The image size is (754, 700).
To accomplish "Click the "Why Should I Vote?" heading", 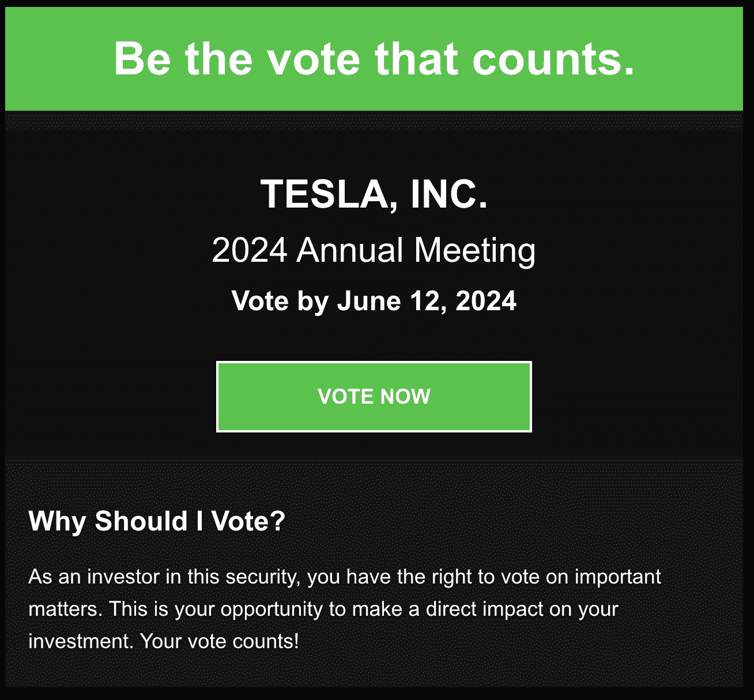I will (157, 521).
